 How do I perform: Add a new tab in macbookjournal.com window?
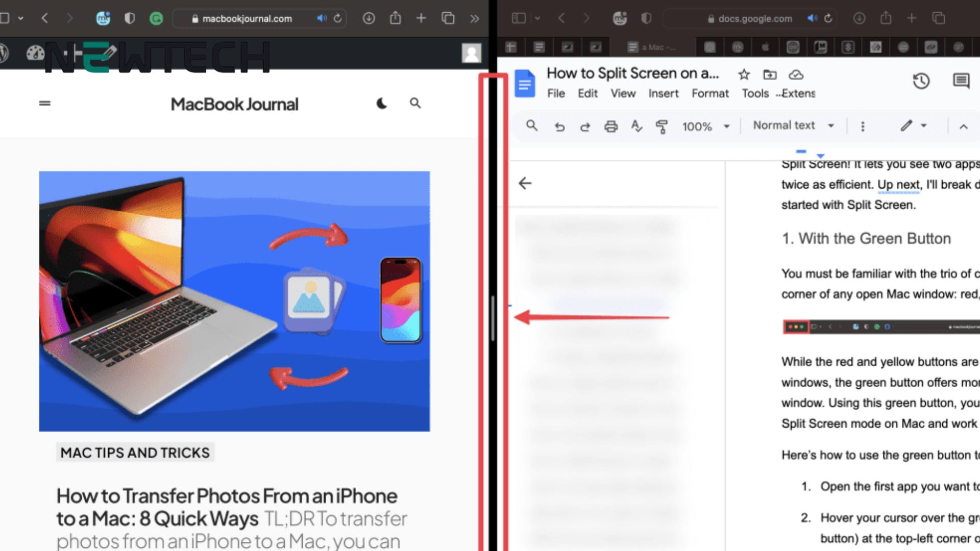pyautogui.click(x=421, y=18)
